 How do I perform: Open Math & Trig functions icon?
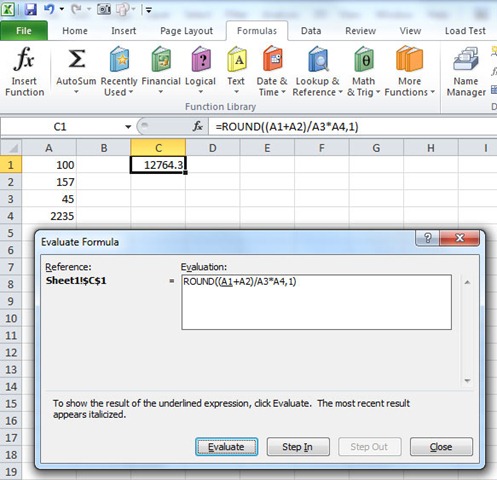[364, 59]
